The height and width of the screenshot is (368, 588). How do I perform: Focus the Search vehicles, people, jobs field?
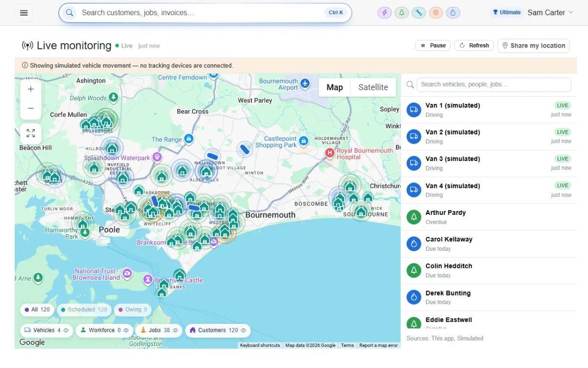click(493, 84)
